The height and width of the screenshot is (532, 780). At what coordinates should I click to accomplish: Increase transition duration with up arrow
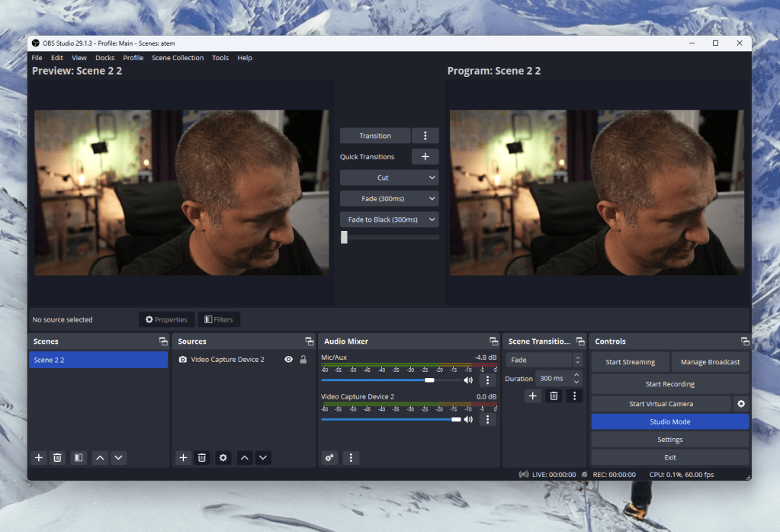coord(576,375)
